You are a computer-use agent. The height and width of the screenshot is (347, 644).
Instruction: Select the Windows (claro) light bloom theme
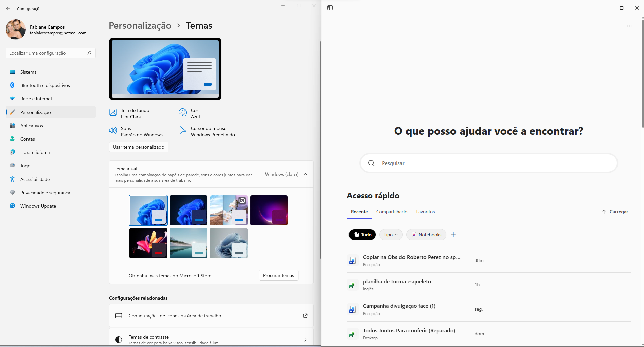tap(148, 210)
